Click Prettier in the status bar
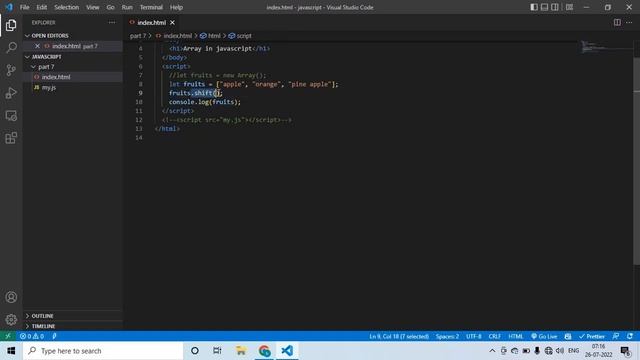Viewport: 640px width, 360px height. click(591, 336)
